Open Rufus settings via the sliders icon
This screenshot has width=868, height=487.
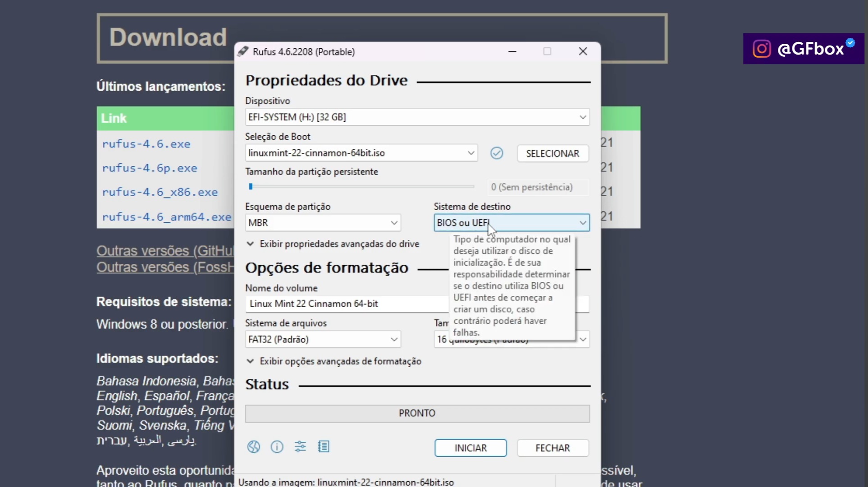point(300,447)
